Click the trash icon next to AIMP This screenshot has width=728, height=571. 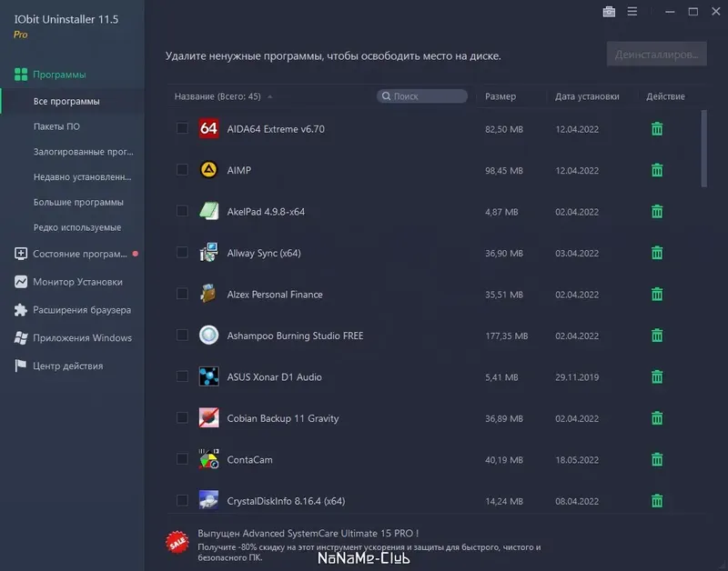(657, 169)
